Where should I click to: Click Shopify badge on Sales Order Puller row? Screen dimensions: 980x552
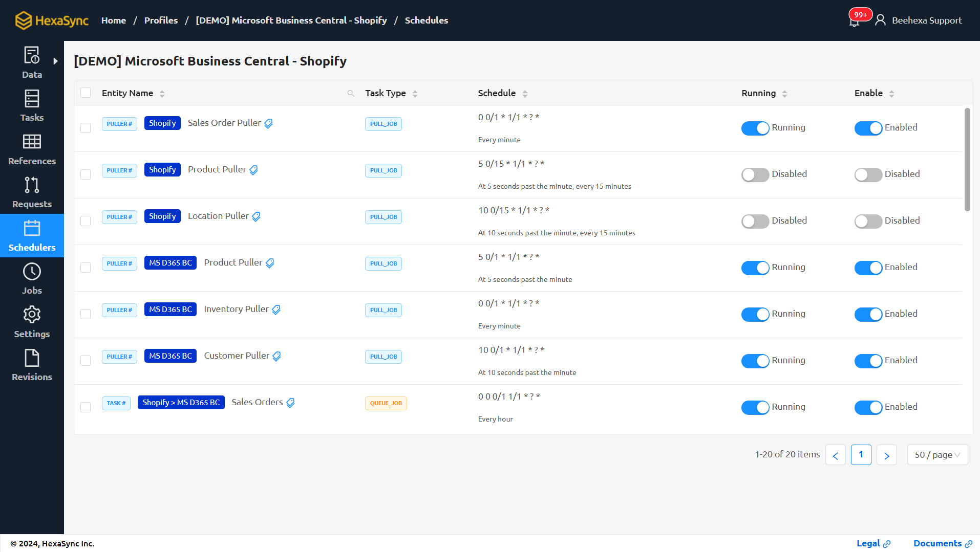[x=162, y=123]
